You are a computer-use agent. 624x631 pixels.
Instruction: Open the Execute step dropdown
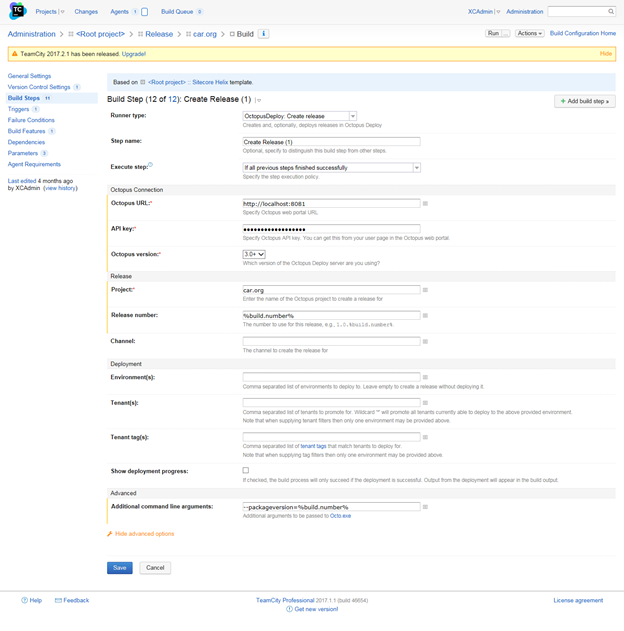coord(332,167)
